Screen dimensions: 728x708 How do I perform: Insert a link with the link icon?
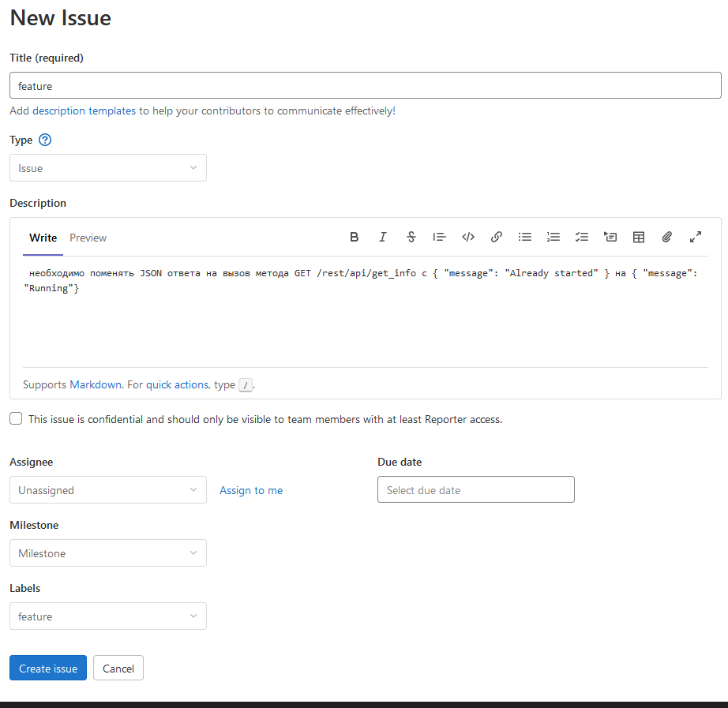pyautogui.click(x=496, y=237)
